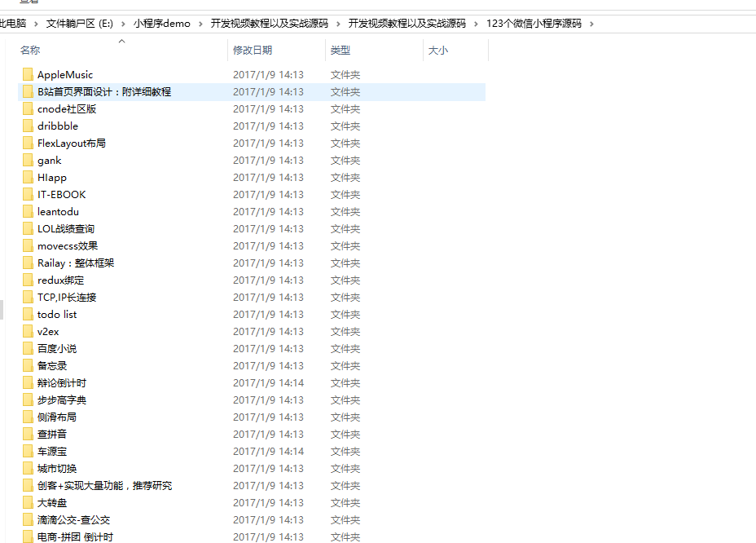
Task: Sort files by 名称 column header
Action: [x=30, y=51]
